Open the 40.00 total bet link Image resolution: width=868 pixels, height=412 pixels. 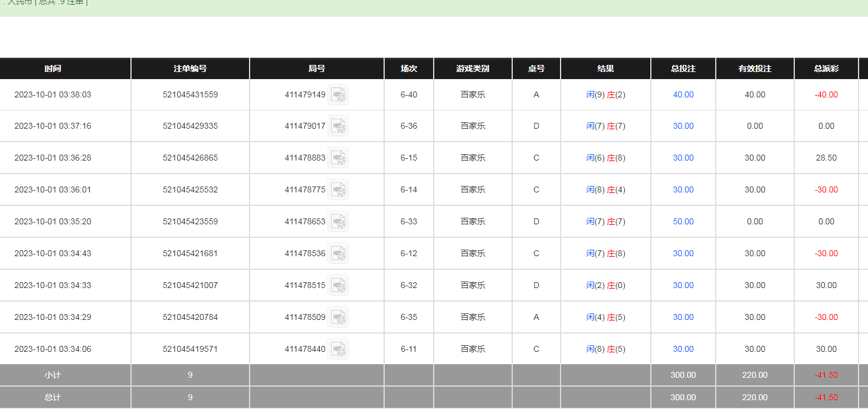pos(683,94)
